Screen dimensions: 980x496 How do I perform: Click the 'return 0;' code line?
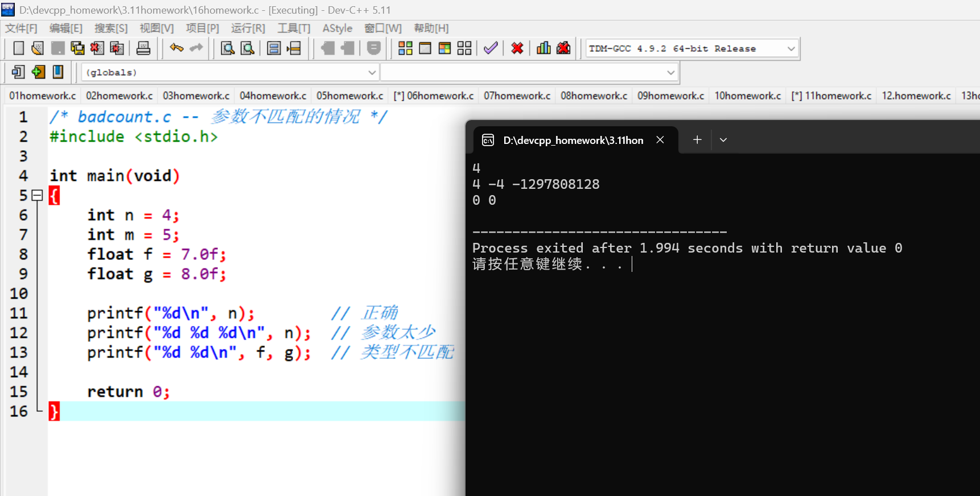point(128,392)
